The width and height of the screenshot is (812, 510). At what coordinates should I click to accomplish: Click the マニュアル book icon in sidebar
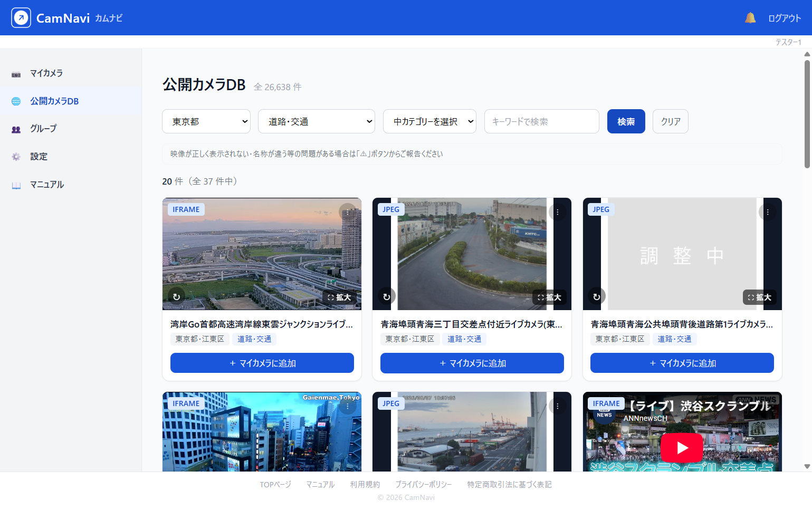(16, 185)
